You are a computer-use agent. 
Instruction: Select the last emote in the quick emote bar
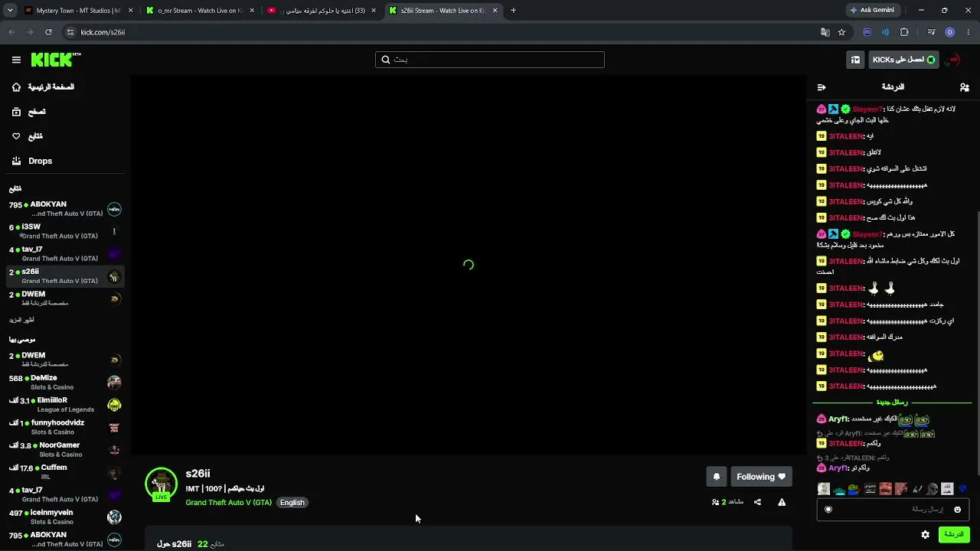(962, 489)
